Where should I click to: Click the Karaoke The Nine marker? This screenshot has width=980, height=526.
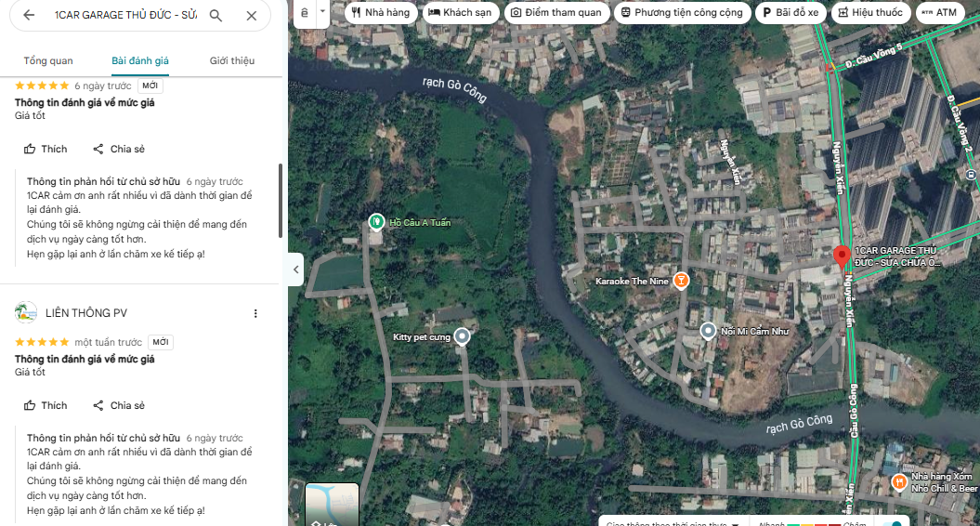[681, 281]
